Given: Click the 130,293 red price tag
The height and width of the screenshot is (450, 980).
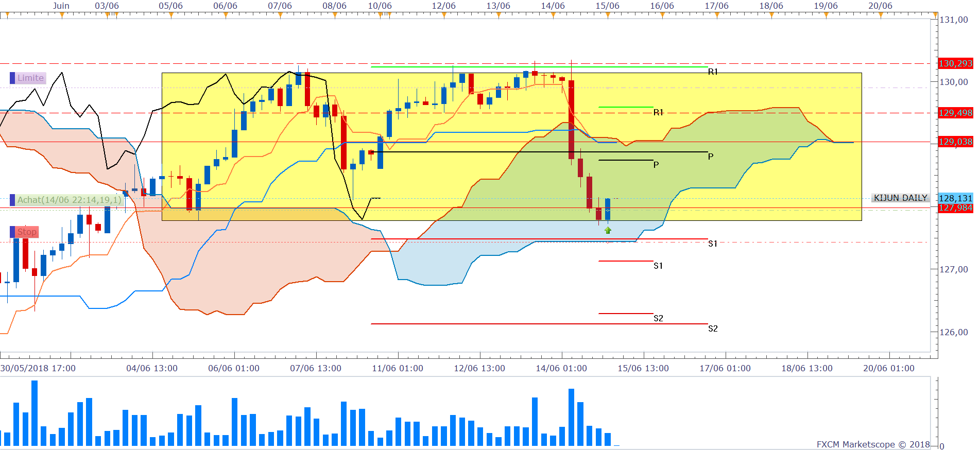Looking at the screenshot, I should 956,64.
